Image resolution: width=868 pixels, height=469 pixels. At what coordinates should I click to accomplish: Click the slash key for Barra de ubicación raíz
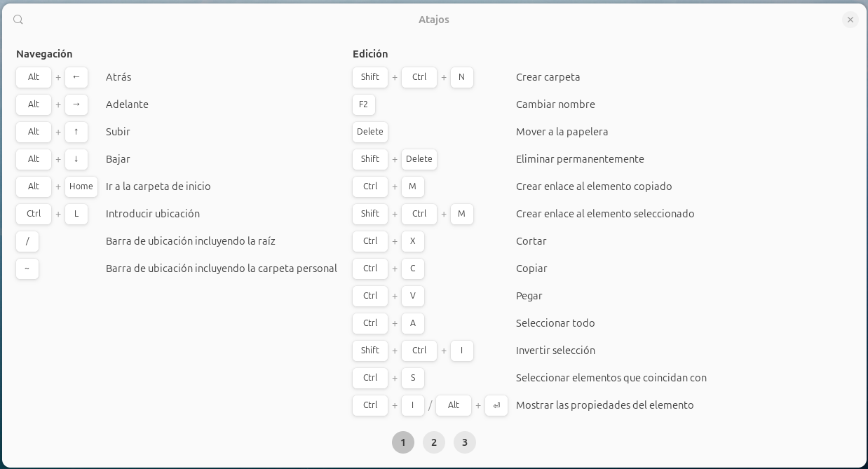pos(27,241)
